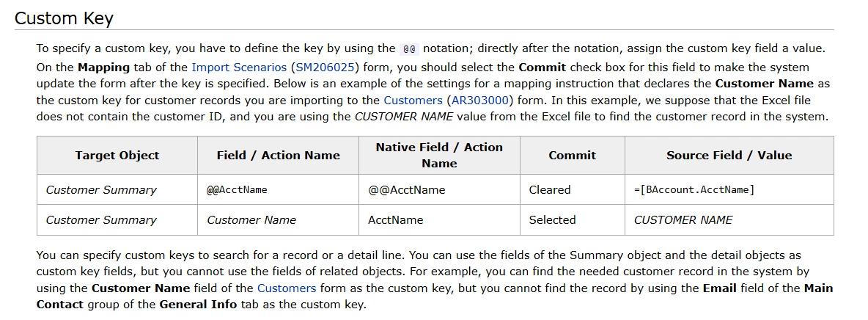Click the Target Object column header
This screenshot has width=868, height=320.
point(117,156)
